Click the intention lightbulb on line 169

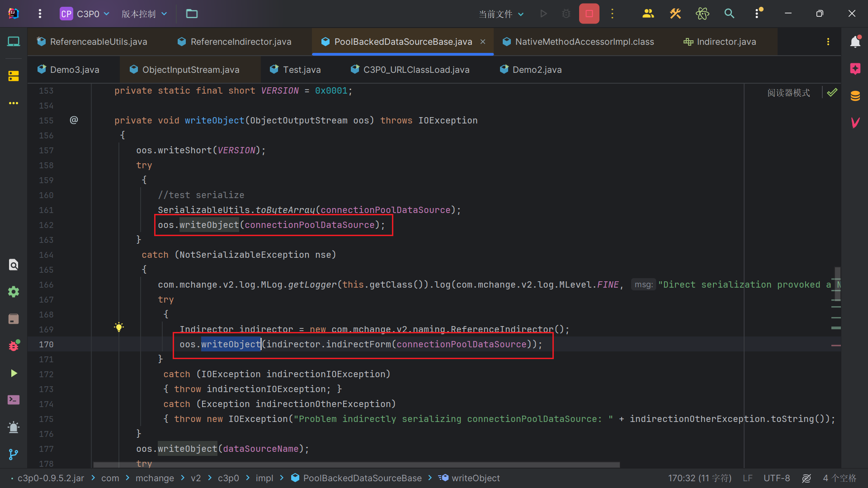(x=119, y=327)
